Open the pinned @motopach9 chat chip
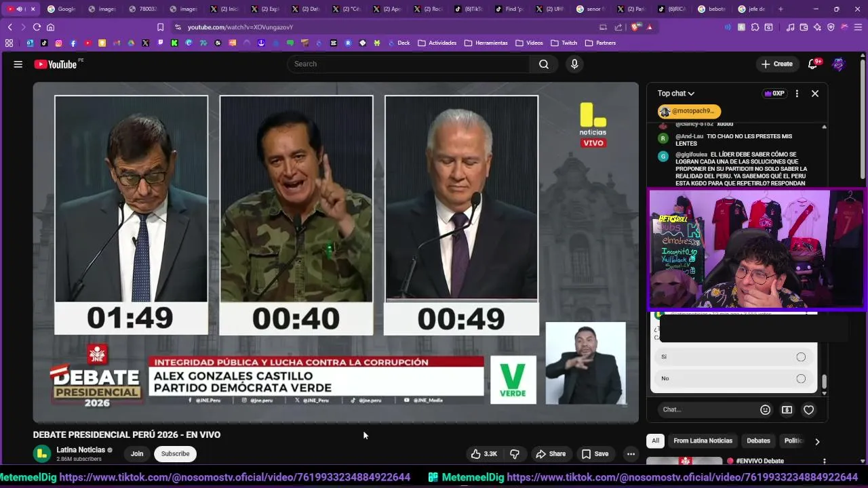Viewport: 868px width, 488px height. click(689, 111)
